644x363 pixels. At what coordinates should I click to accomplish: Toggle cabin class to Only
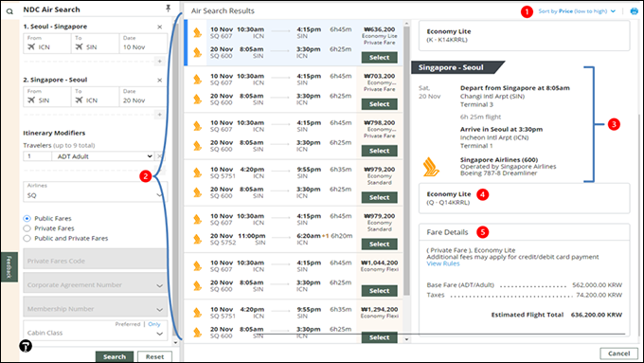point(154,324)
